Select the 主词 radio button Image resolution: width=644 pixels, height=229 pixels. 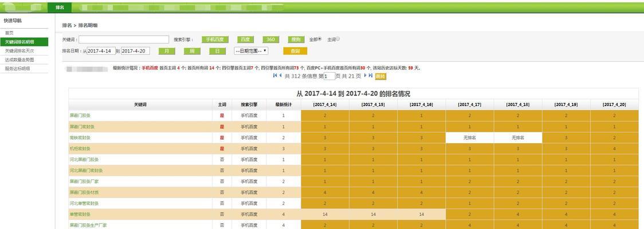pos(338,40)
